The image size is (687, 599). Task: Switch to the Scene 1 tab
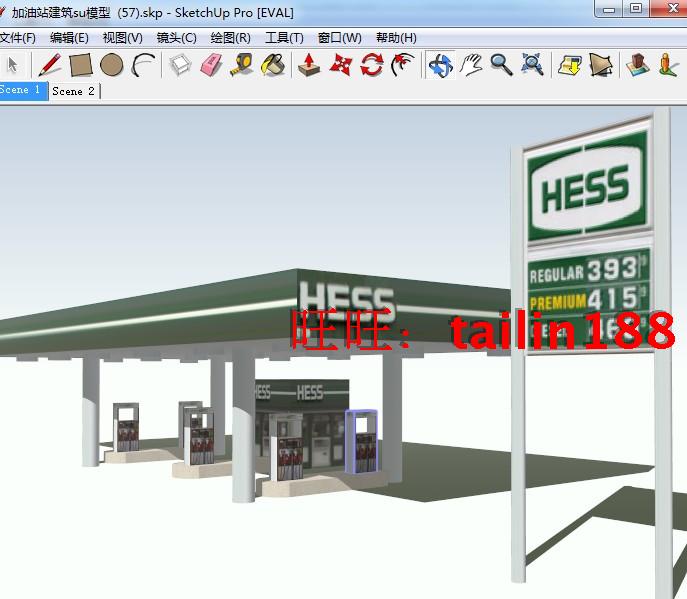(x=23, y=91)
